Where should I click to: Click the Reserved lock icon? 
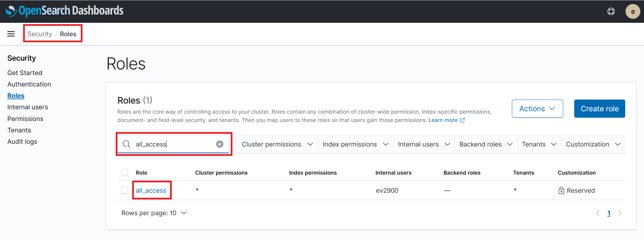pyautogui.click(x=561, y=190)
